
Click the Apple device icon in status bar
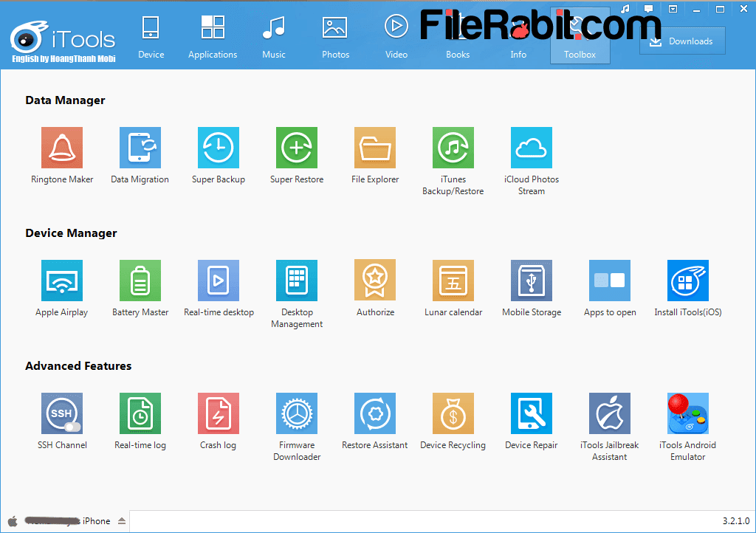tap(13, 521)
